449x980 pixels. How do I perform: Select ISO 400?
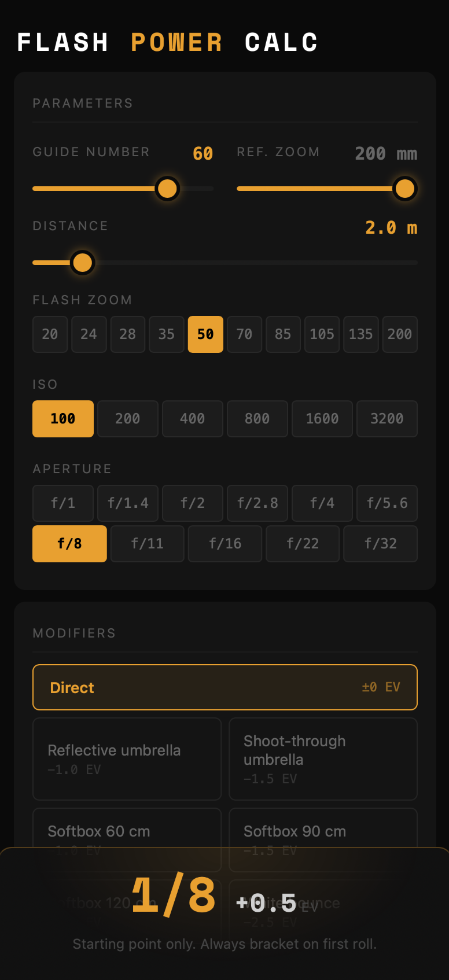(193, 419)
